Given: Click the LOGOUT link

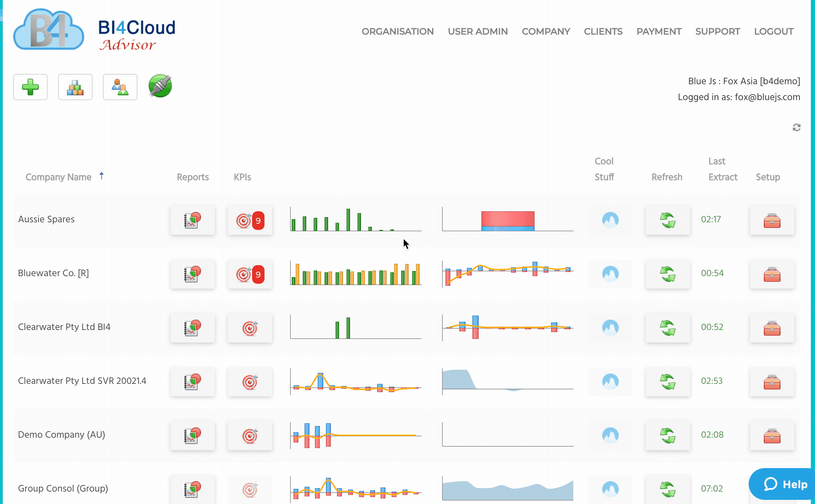Looking at the screenshot, I should pos(774,31).
